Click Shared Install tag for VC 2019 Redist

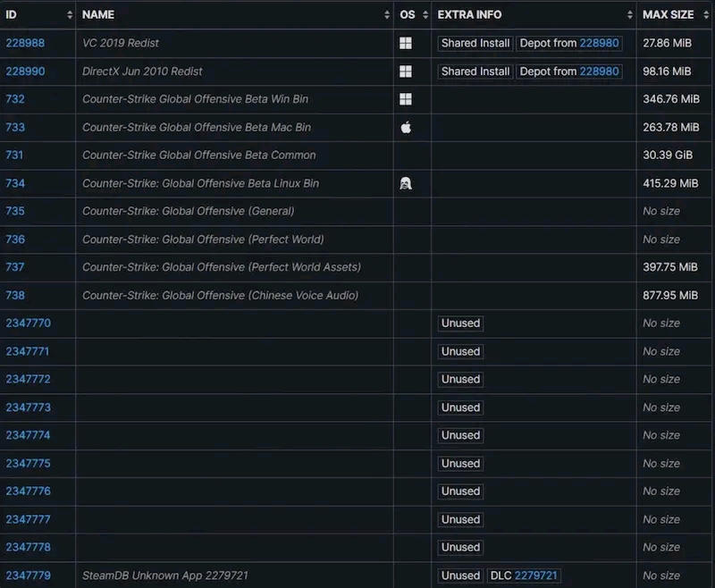pyautogui.click(x=475, y=43)
